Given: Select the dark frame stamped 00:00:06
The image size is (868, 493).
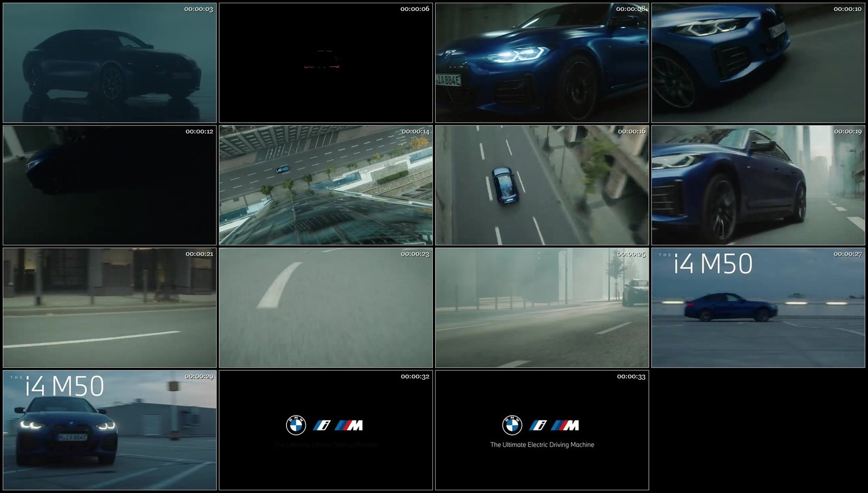Looking at the screenshot, I should coord(325,63).
